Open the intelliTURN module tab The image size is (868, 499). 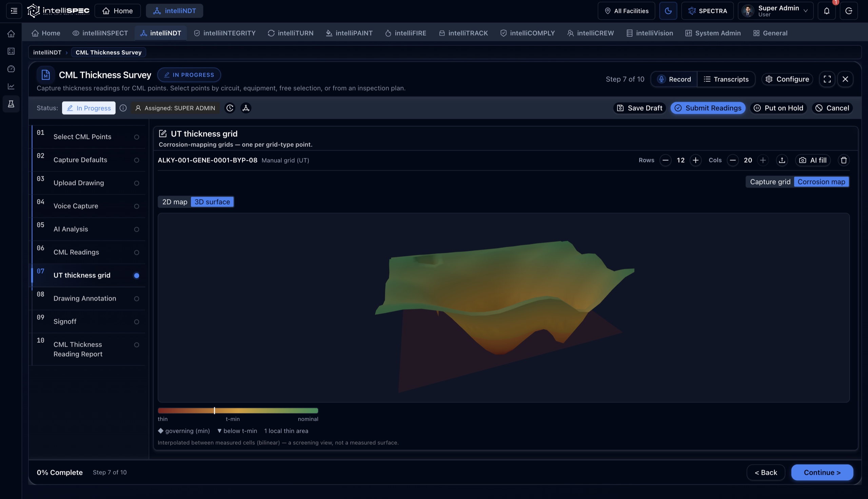290,33
